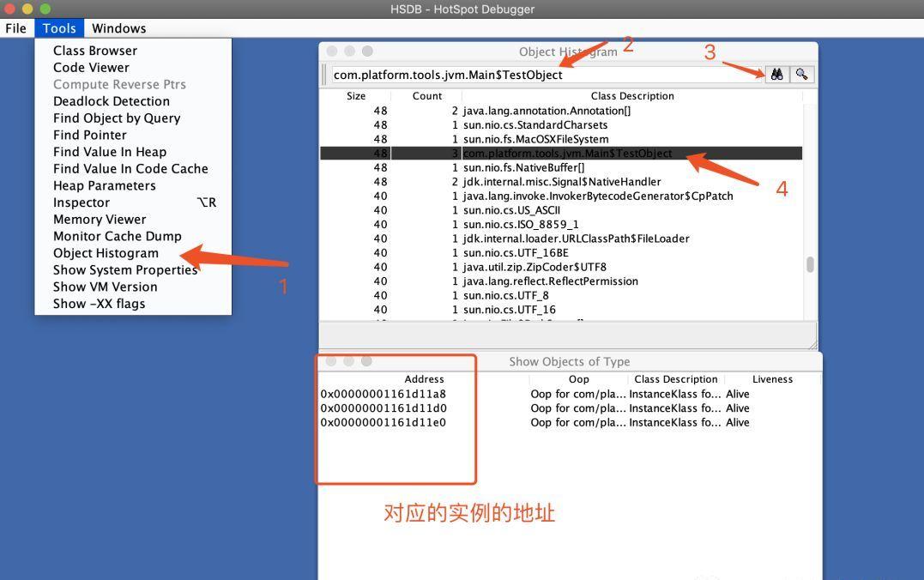This screenshot has height=580, width=924.
Task: Select the sun.nio.fs.MacOSXFileSystem row
Action: click(561, 139)
